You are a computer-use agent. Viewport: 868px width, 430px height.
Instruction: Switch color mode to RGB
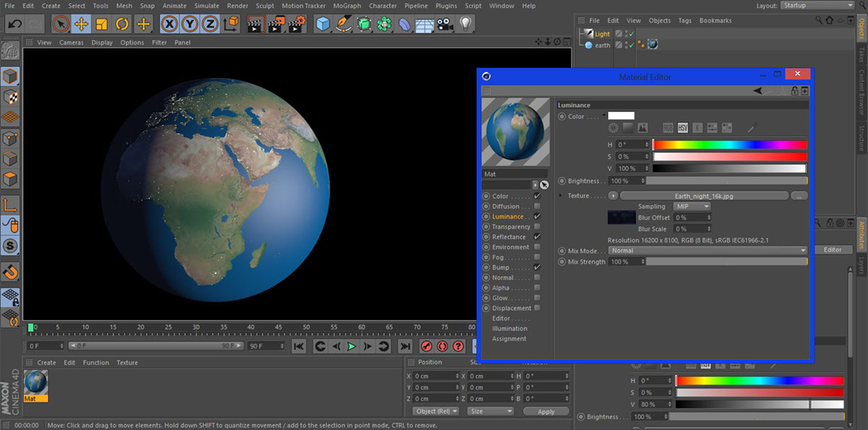[668, 128]
